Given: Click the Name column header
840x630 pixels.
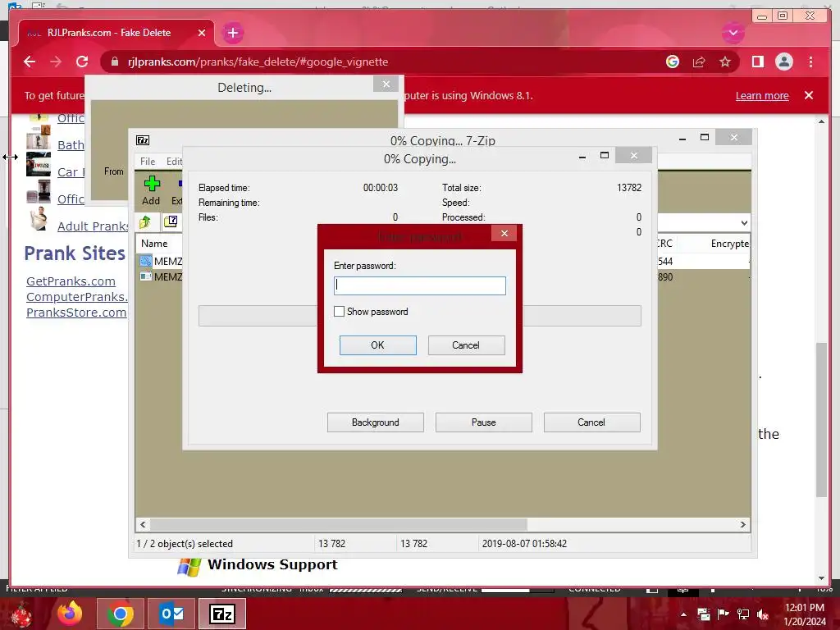Looking at the screenshot, I should [154, 243].
